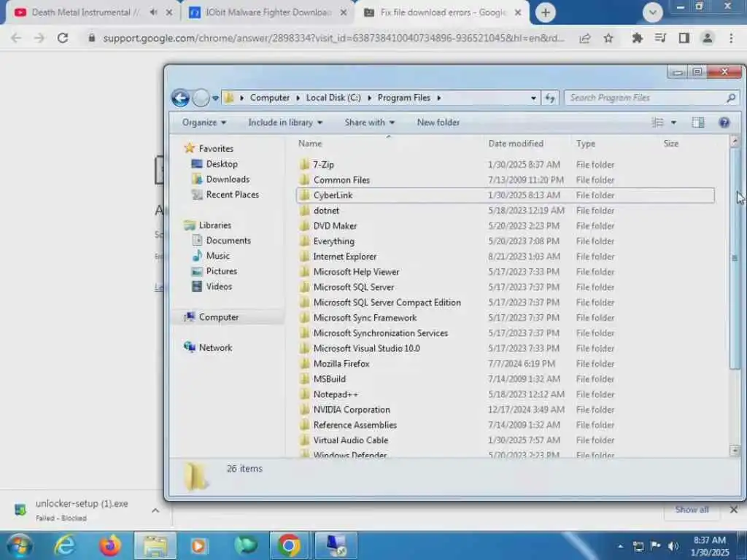Click Explorer's Forward navigation button

click(x=201, y=98)
